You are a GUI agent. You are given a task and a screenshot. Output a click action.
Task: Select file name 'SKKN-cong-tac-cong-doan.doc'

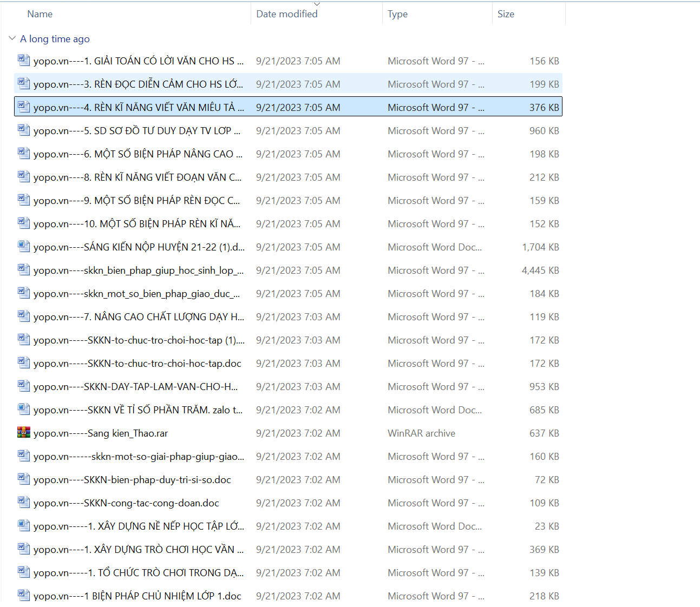coord(126,503)
